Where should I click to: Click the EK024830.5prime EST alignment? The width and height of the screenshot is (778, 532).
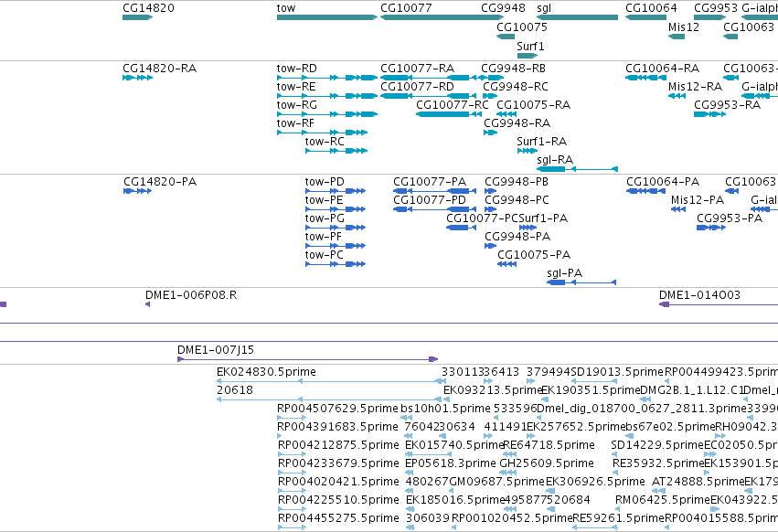click(331, 381)
